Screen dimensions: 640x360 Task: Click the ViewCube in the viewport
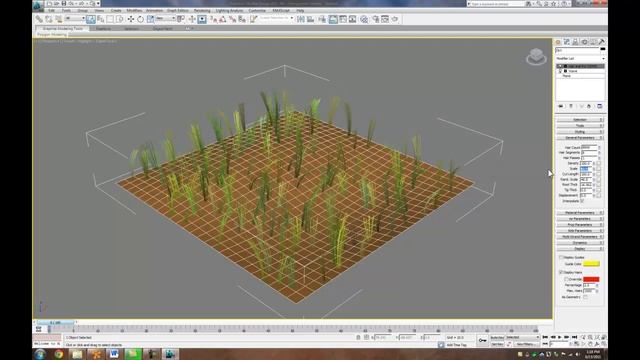click(536, 56)
